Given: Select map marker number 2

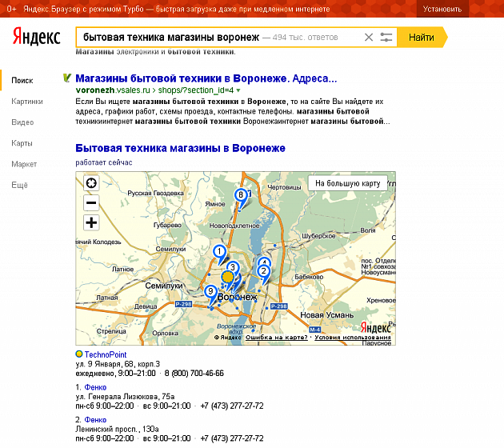Looking at the screenshot, I should pos(263,273).
